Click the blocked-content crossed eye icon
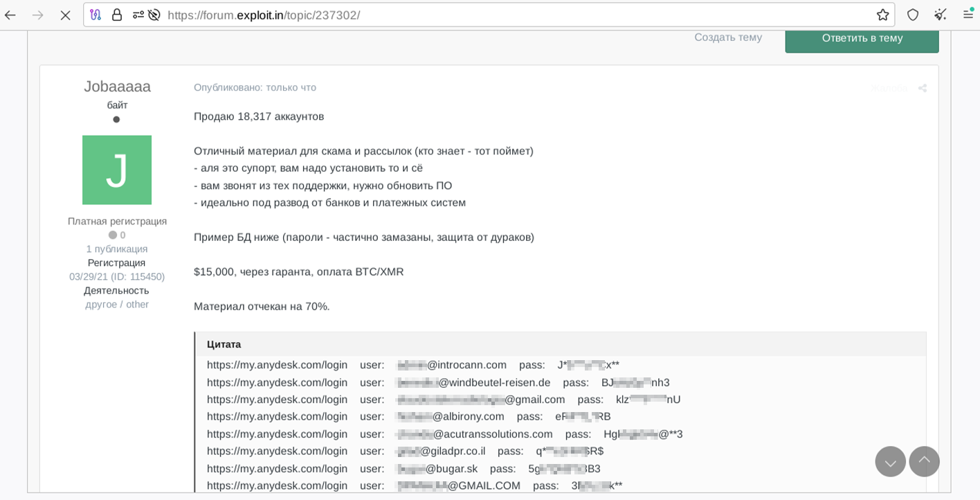 (x=153, y=14)
